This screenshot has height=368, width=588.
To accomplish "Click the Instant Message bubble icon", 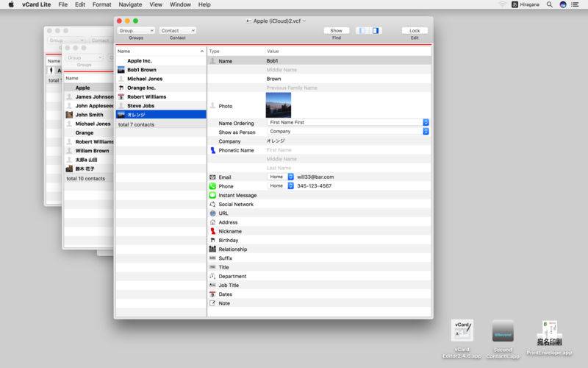I will (212, 195).
